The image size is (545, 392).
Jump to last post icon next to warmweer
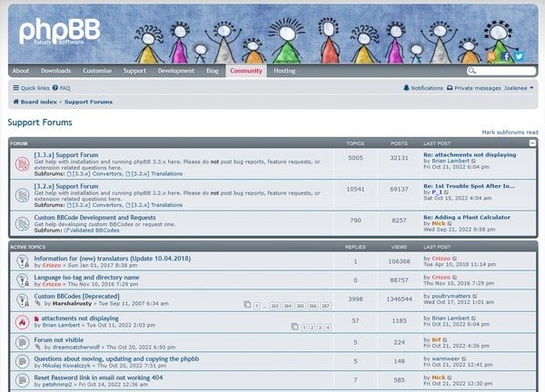coord(464,358)
